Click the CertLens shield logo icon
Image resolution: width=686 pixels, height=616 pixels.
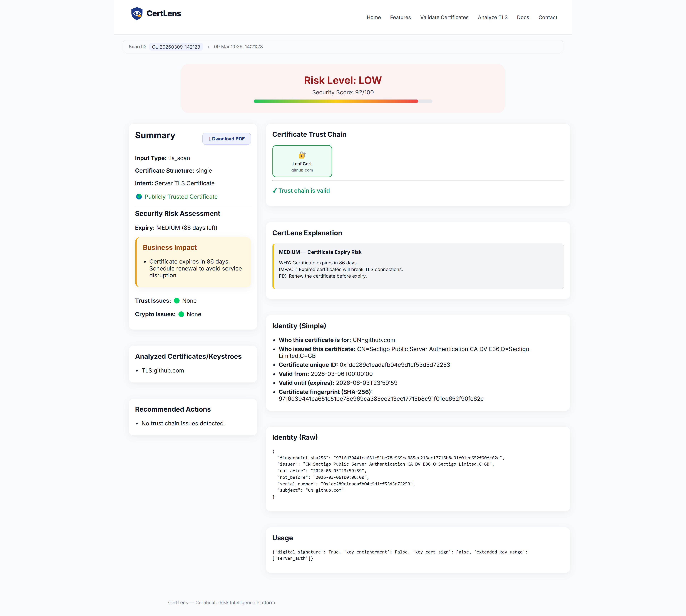(x=137, y=14)
